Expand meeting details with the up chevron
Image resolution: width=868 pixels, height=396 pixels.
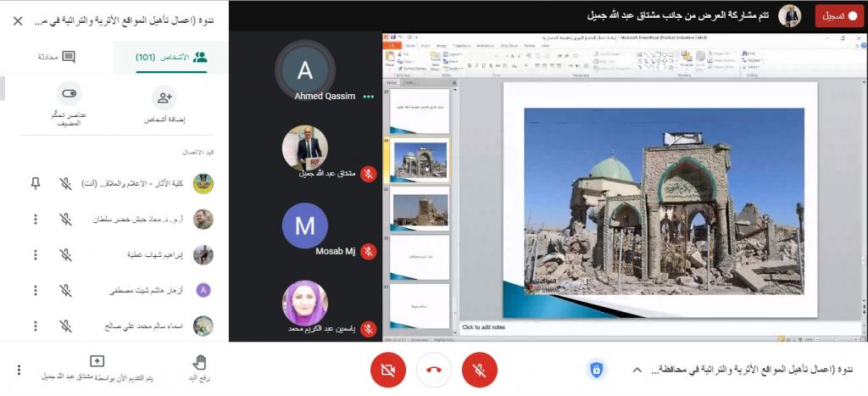point(636,370)
